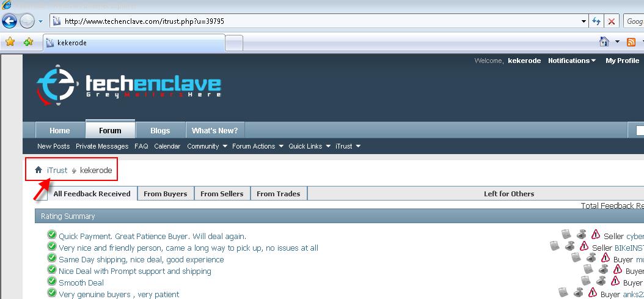Image resolution: width=644 pixels, height=299 pixels.
Task: Click the home icon in iTrust breadcrumb
Action: coord(38,170)
